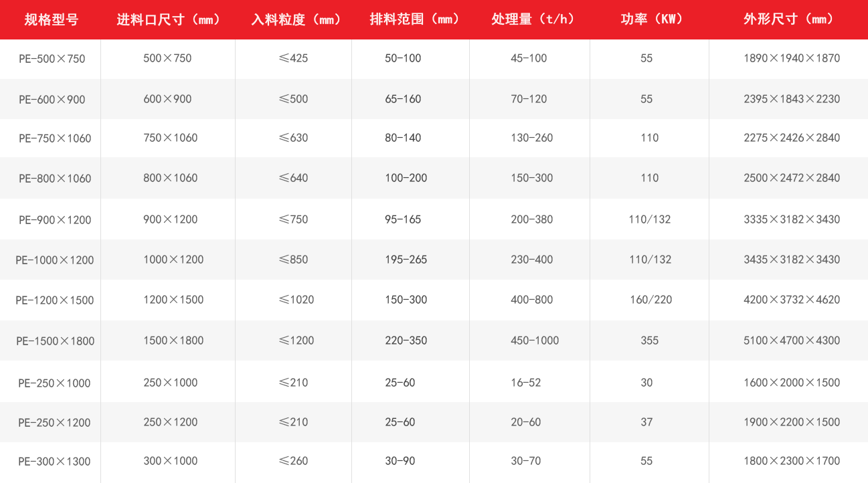Click the PE-1500×1800 model name
Viewport: 868px width, 483px height.
tap(55, 341)
